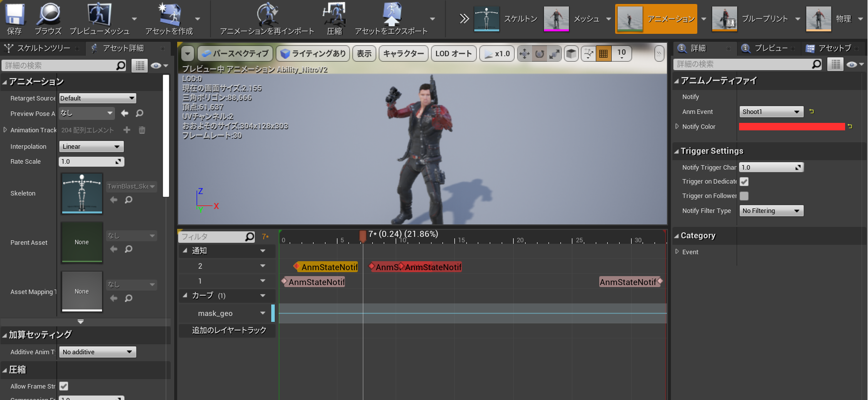The width and height of the screenshot is (868, 400).
Task: Clear Animation Track array with trash icon
Action: point(142,130)
